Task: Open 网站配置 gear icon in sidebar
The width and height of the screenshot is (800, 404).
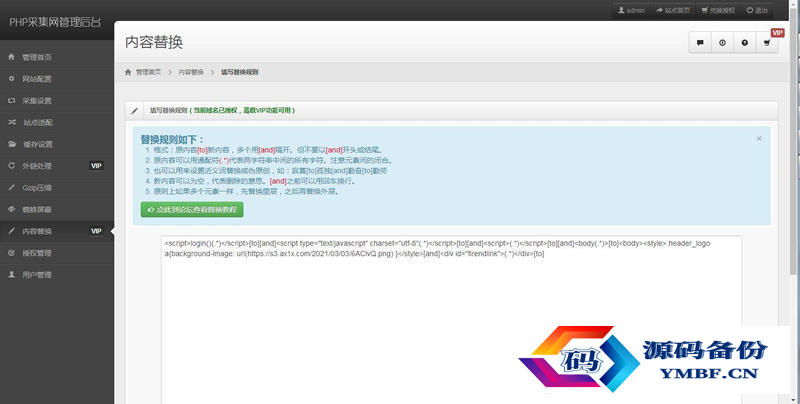Action: click(11, 79)
